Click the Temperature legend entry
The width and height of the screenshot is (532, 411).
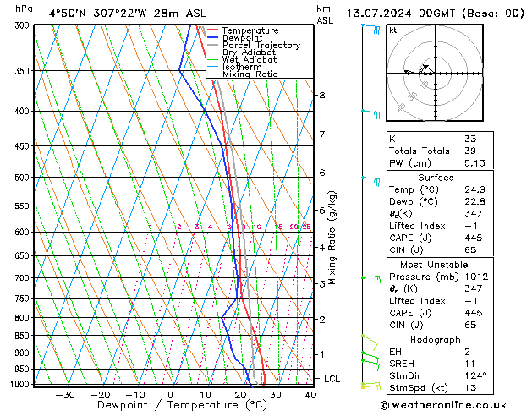coord(243,30)
